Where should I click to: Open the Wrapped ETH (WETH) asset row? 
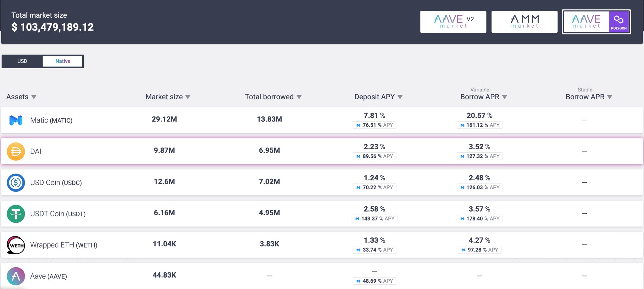pyautogui.click(x=322, y=245)
